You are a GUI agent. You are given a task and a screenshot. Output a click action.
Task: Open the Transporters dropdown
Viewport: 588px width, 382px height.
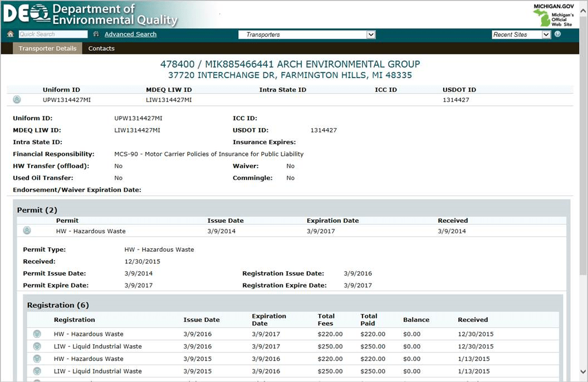[x=307, y=35]
